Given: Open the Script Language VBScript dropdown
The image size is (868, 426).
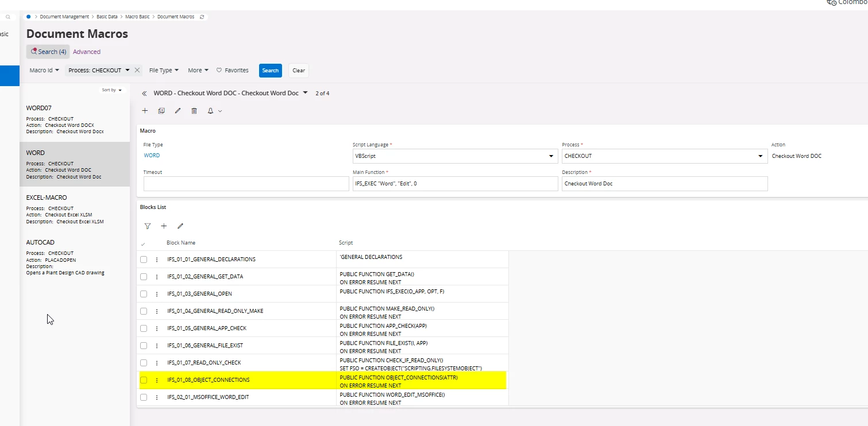Looking at the screenshot, I should pos(552,156).
